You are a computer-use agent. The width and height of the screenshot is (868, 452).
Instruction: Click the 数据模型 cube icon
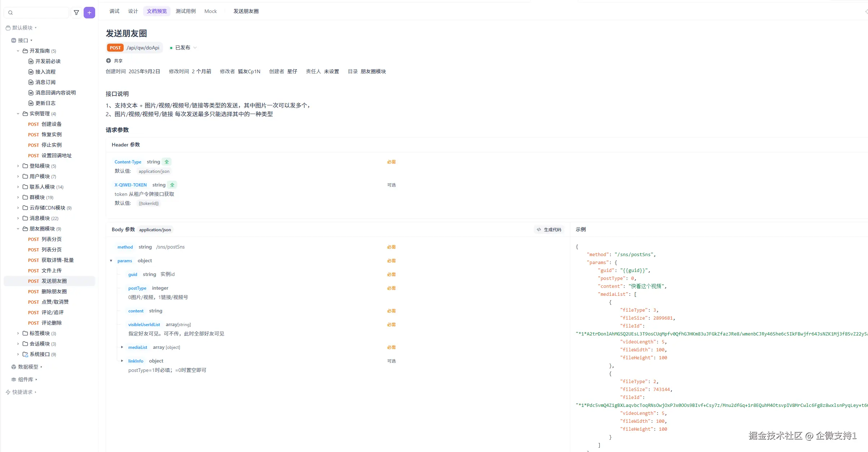14,367
